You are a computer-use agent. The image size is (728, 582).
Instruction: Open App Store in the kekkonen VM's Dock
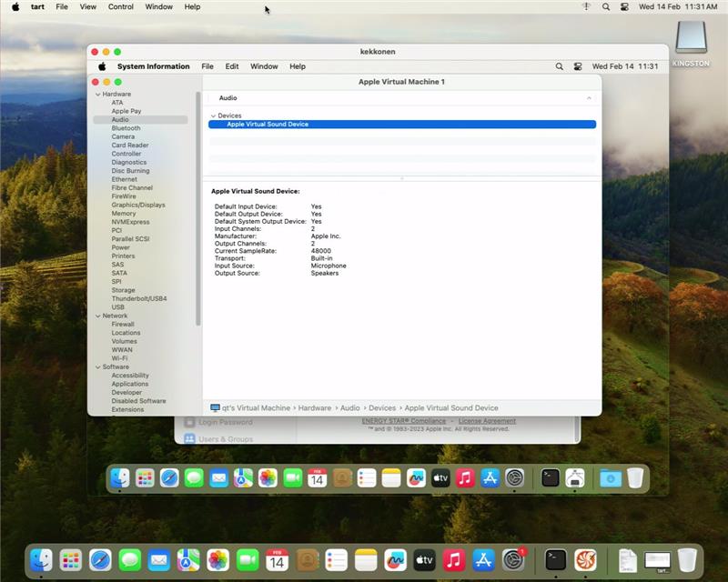click(490, 477)
